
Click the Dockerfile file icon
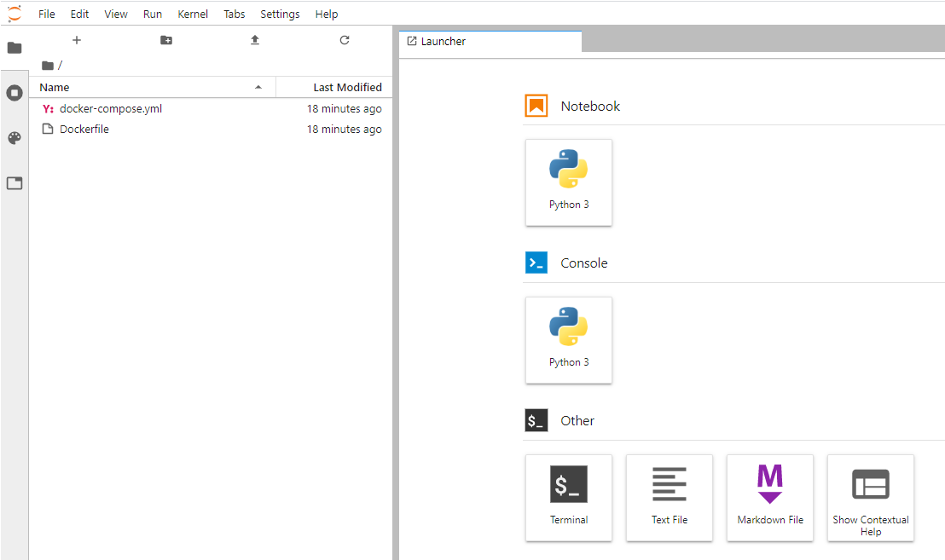point(48,129)
